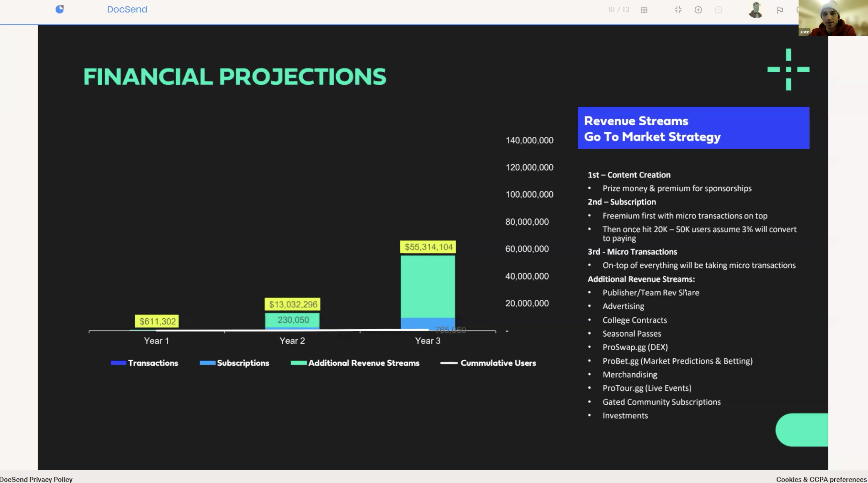Open the slide thumbnail grid view
The height and width of the screenshot is (483, 868).
pyautogui.click(x=644, y=10)
